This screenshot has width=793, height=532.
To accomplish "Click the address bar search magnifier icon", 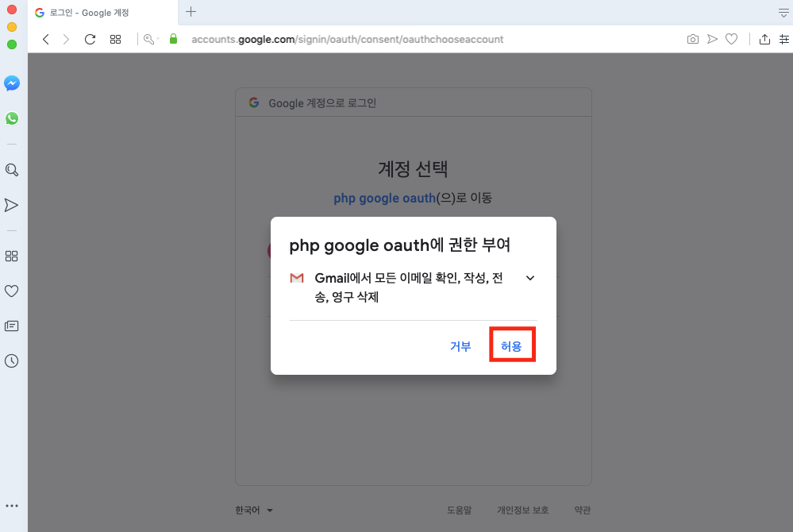I will point(150,40).
